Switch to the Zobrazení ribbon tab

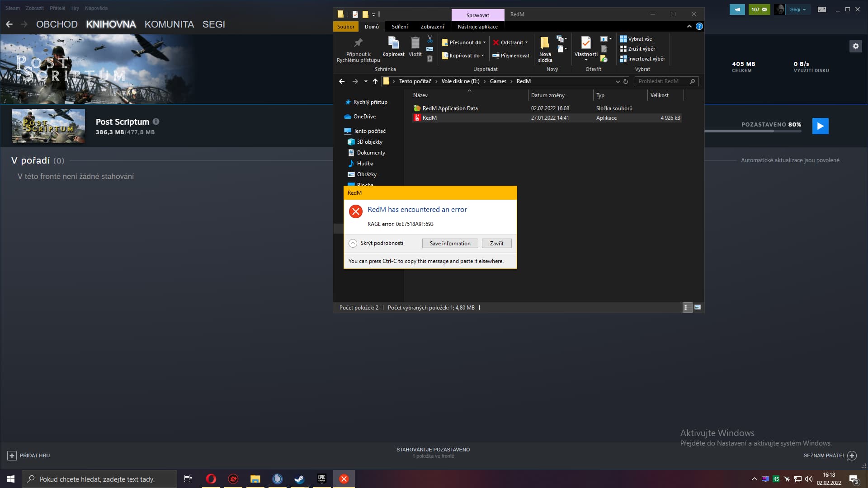(x=432, y=27)
